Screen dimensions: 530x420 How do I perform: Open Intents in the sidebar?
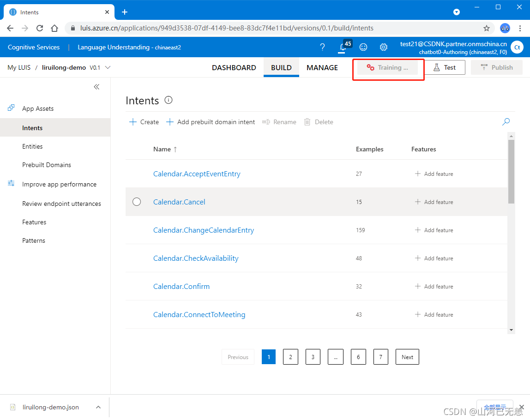pyautogui.click(x=55, y=128)
